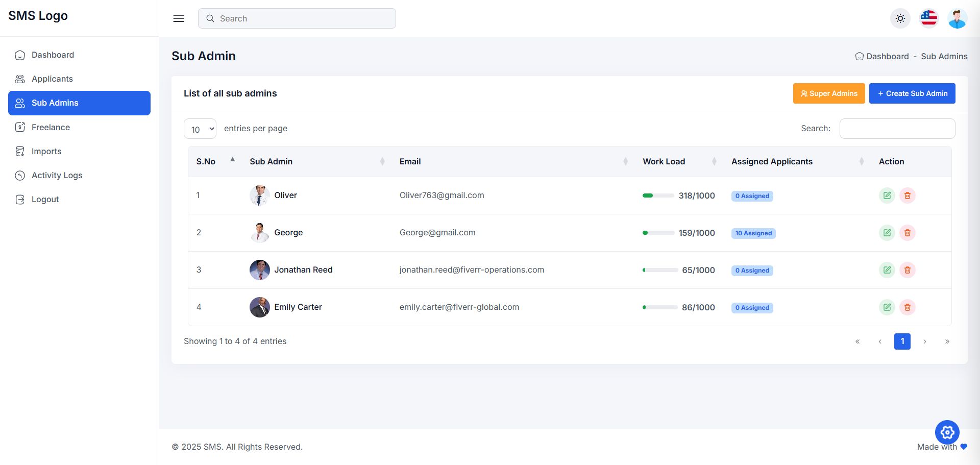Go to Activity Logs menu item

click(57, 175)
